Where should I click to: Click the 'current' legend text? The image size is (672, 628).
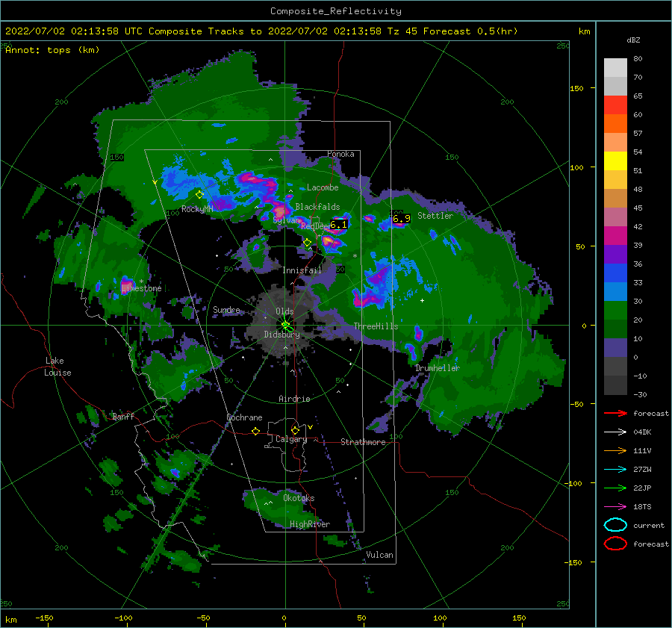click(x=649, y=526)
